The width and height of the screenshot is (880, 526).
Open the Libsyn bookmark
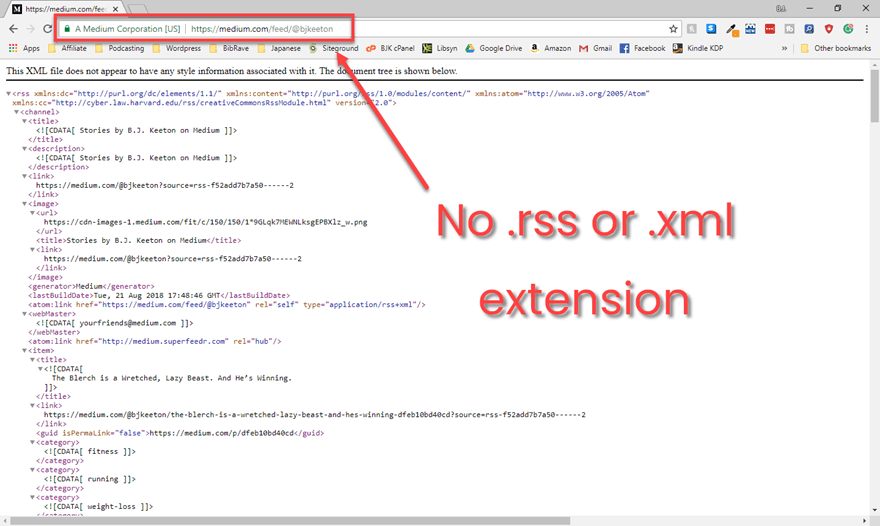point(439,48)
